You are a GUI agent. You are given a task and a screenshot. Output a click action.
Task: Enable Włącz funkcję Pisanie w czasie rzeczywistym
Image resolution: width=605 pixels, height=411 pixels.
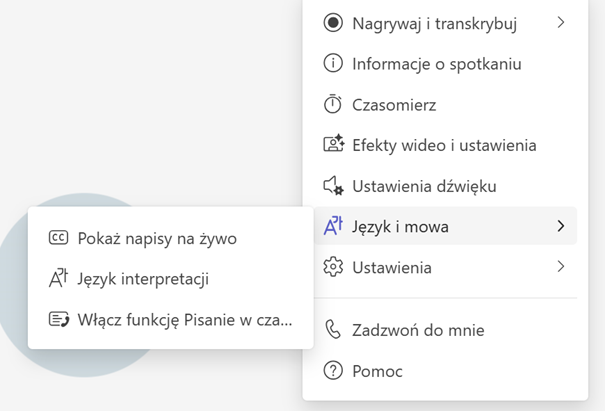click(185, 320)
